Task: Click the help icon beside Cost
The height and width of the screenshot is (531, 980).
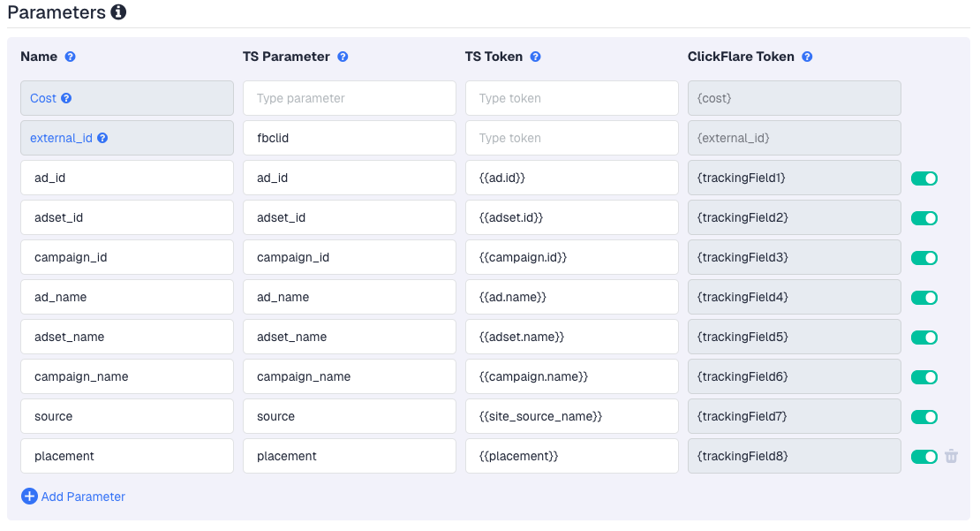Action: 66,98
